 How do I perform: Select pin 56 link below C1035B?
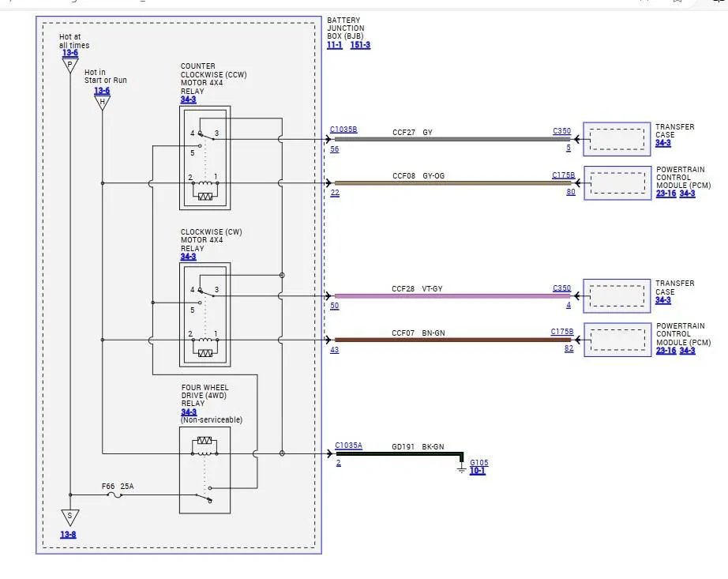(x=334, y=149)
